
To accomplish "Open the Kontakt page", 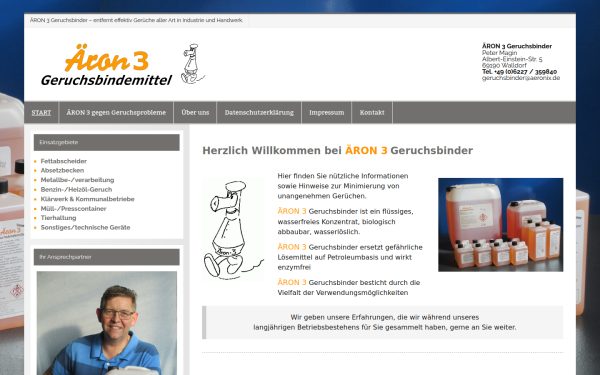I will [372, 112].
